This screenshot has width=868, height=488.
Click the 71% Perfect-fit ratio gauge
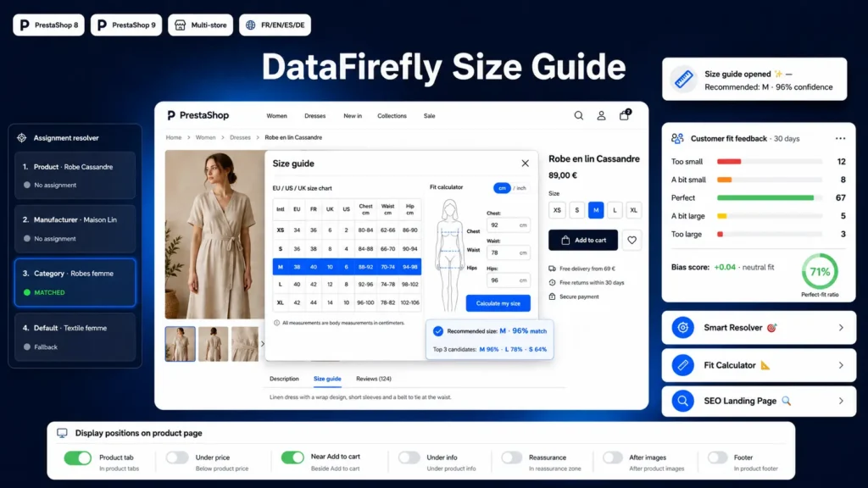pyautogui.click(x=820, y=272)
